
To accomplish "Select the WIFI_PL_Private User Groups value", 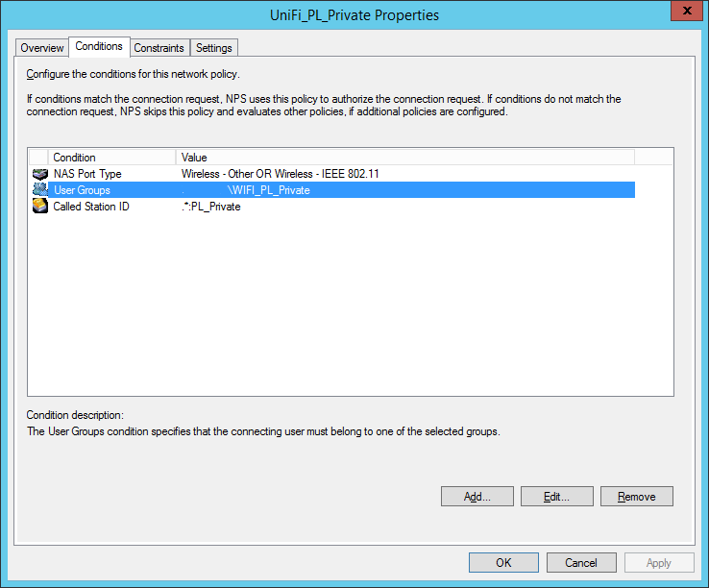I will (269, 190).
